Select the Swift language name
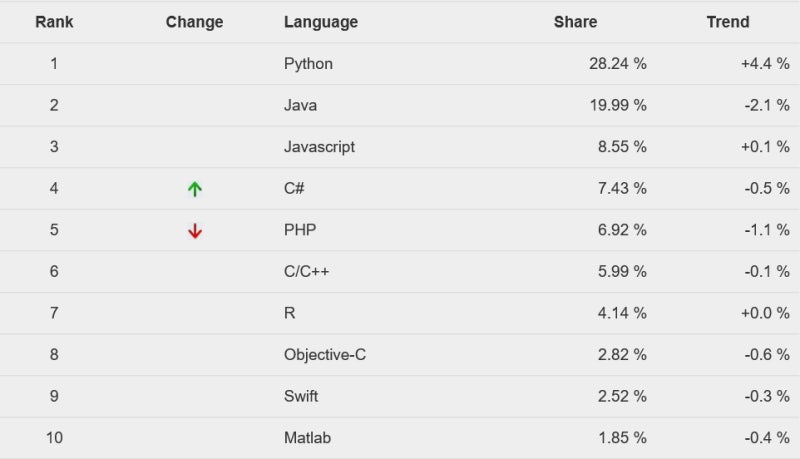800x459 pixels. [x=301, y=396]
